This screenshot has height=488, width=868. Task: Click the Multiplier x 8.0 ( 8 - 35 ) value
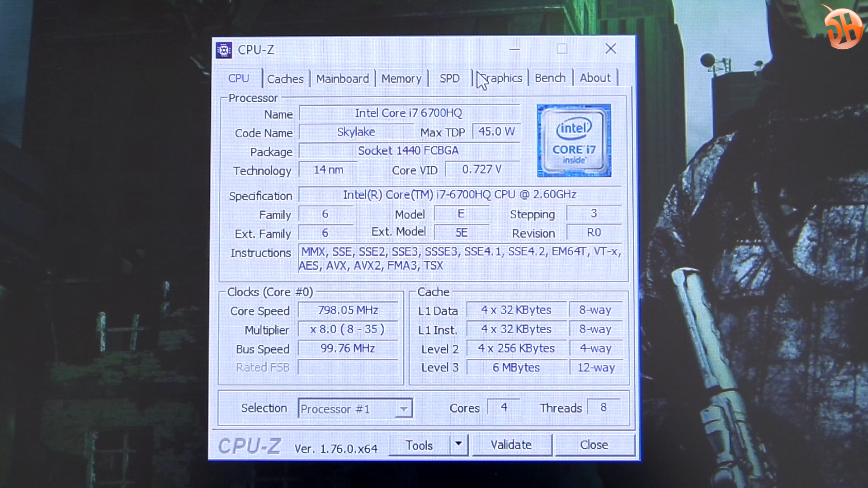348,329
